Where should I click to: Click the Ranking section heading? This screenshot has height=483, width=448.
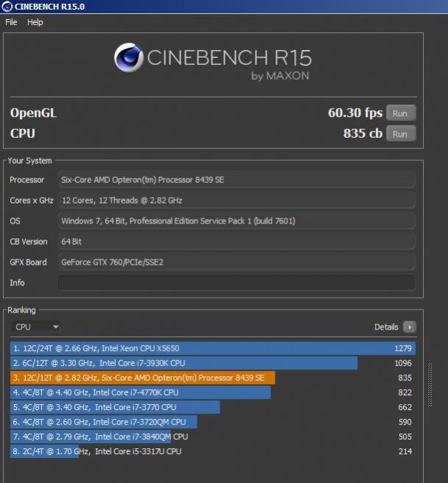[21, 310]
